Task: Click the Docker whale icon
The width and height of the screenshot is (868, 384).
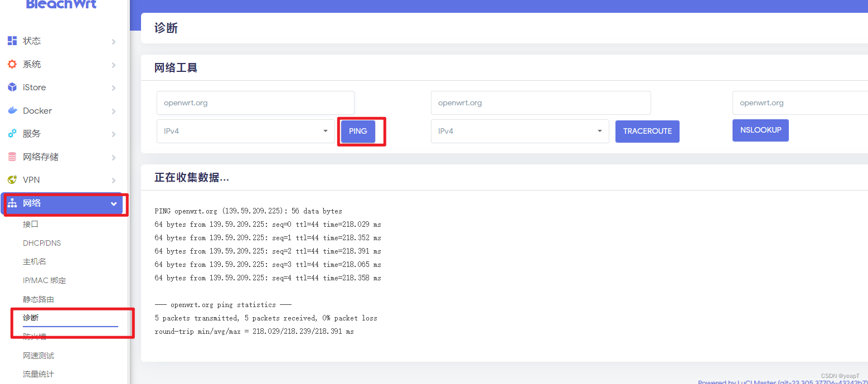Action: pyautogui.click(x=12, y=110)
